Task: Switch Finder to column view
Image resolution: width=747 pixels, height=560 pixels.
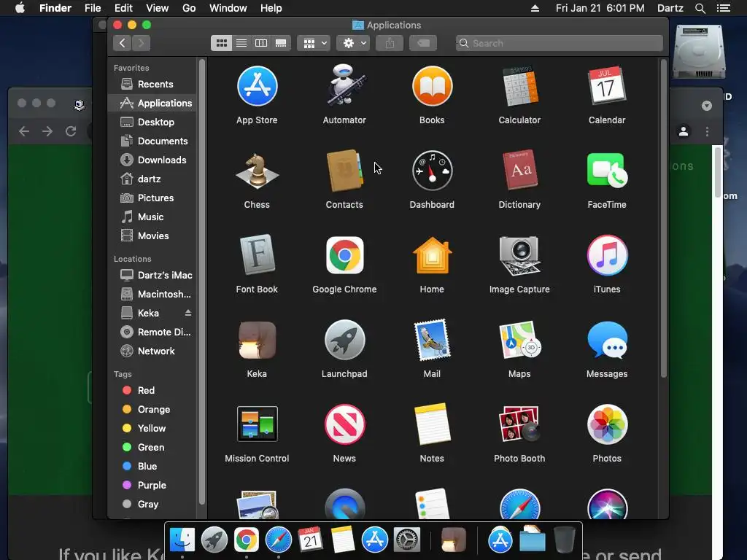Action: click(261, 43)
